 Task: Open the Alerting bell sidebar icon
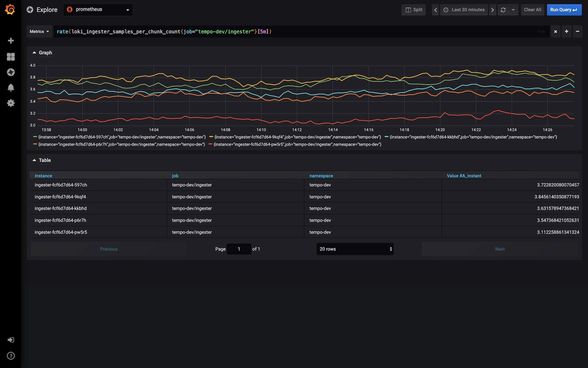click(11, 88)
